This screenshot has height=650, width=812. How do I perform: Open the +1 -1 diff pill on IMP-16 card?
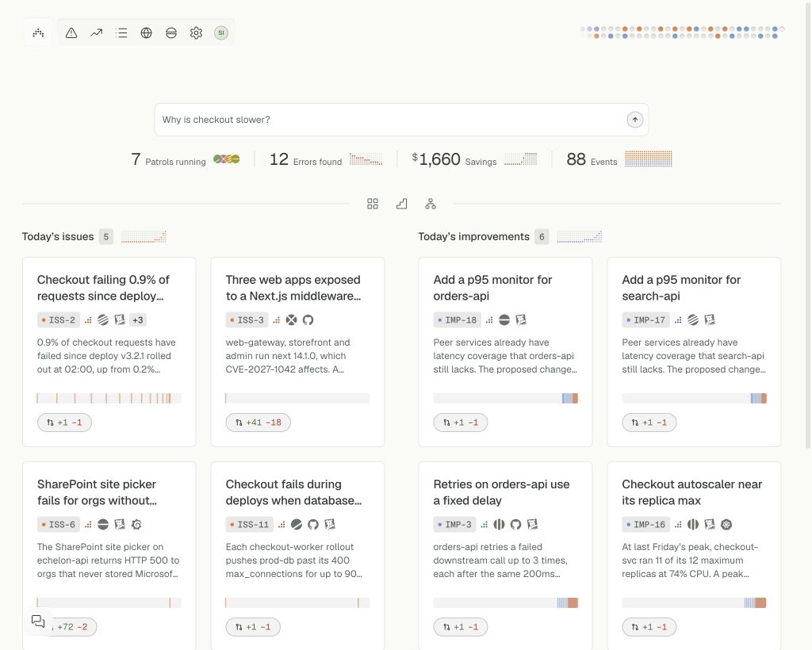[649, 627]
